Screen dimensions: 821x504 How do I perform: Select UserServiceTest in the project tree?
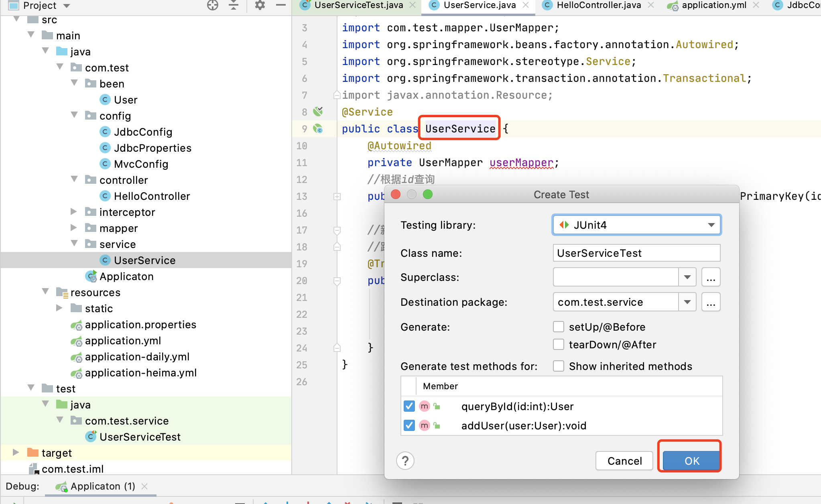click(x=140, y=437)
